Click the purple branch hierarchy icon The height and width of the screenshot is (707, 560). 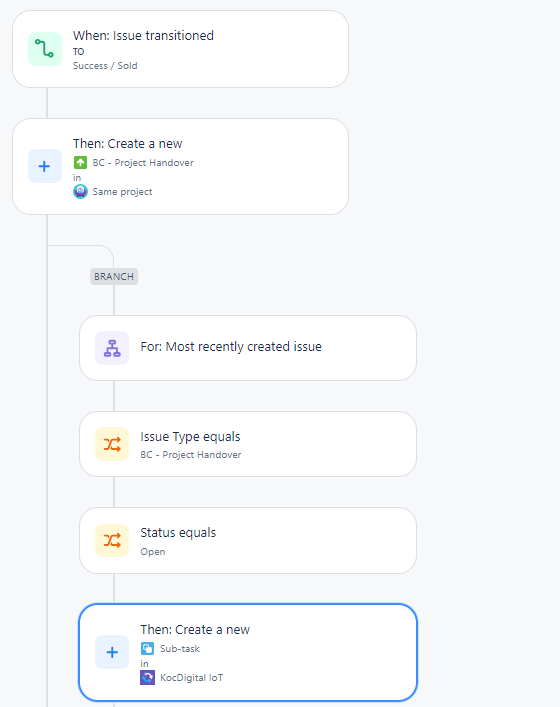coord(112,348)
